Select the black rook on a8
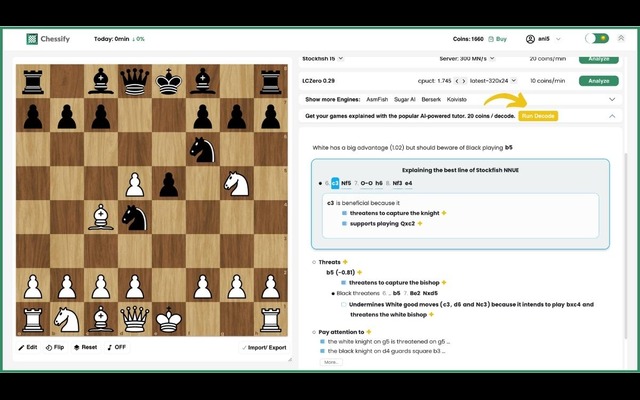Screen dimensions: 640x400 point(33,81)
